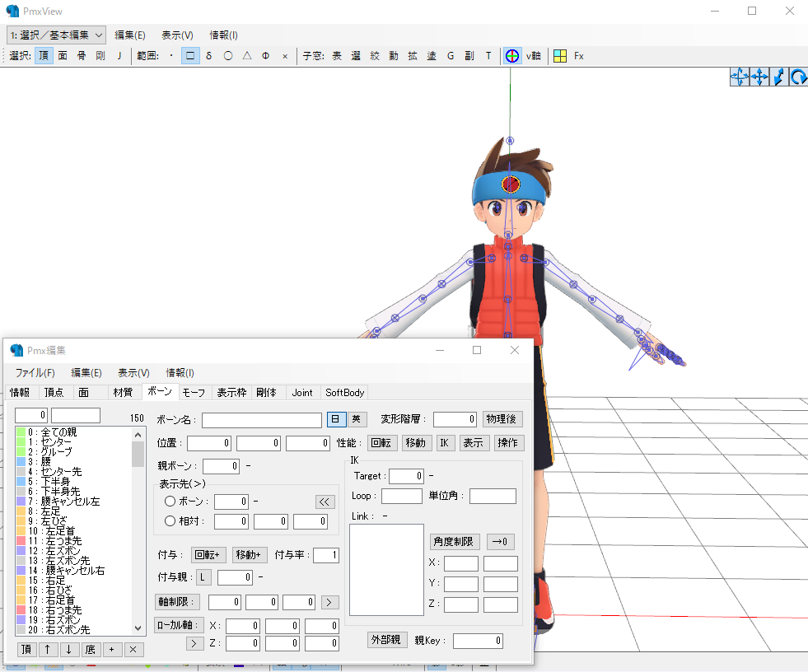The image size is (808, 672).
Task: Select the 相対 display target radio button
Action: (x=170, y=521)
